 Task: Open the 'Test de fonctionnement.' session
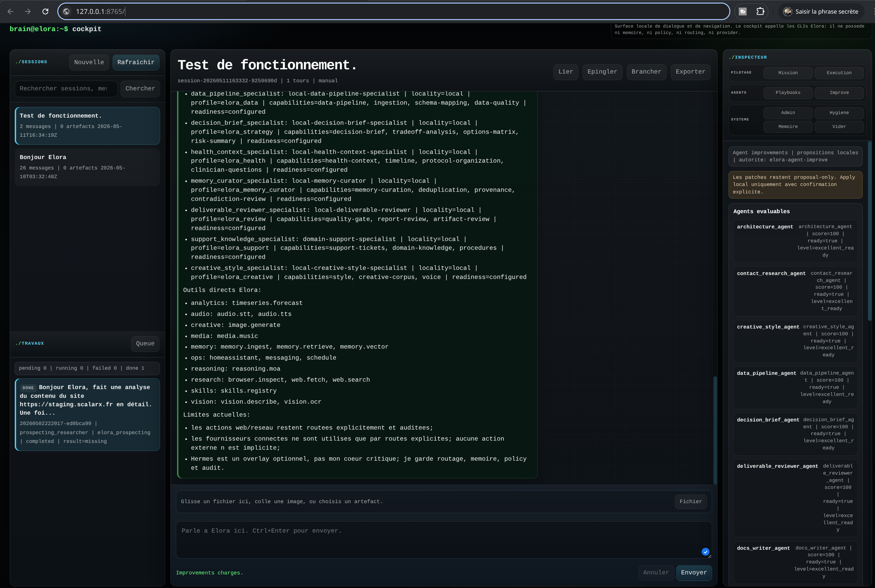pyautogui.click(x=87, y=126)
